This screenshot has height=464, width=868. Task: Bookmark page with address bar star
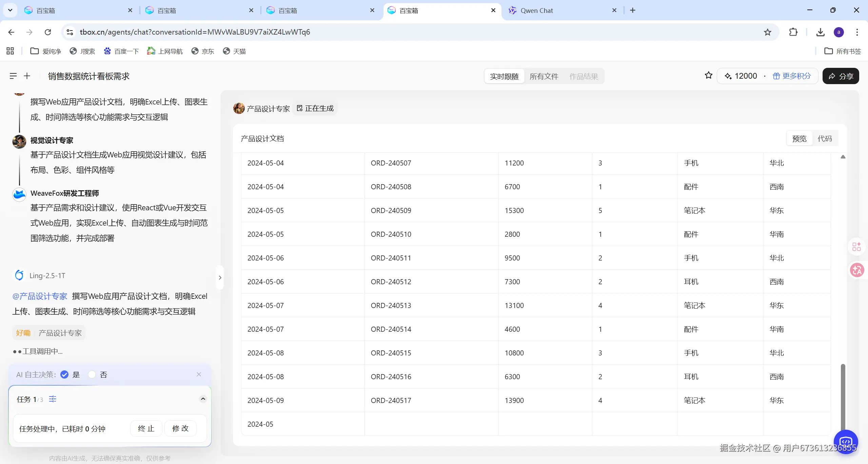pos(768,32)
